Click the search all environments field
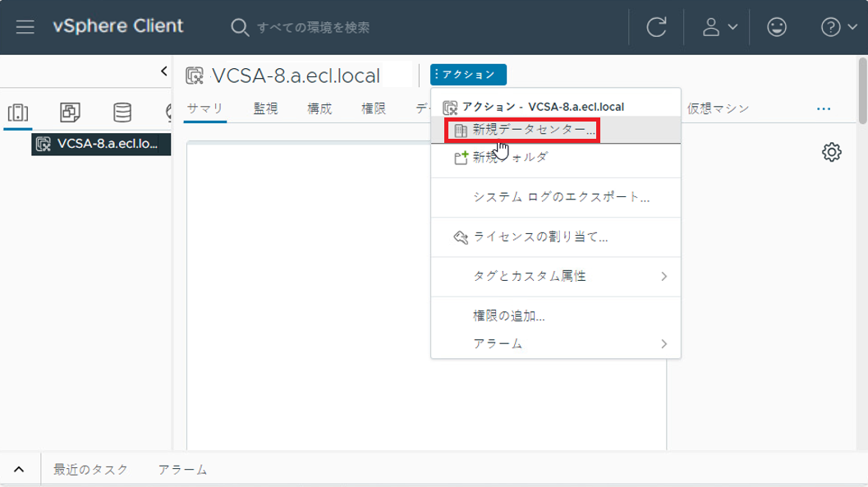Viewport: 868px width, 487px height. pos(313,27)
